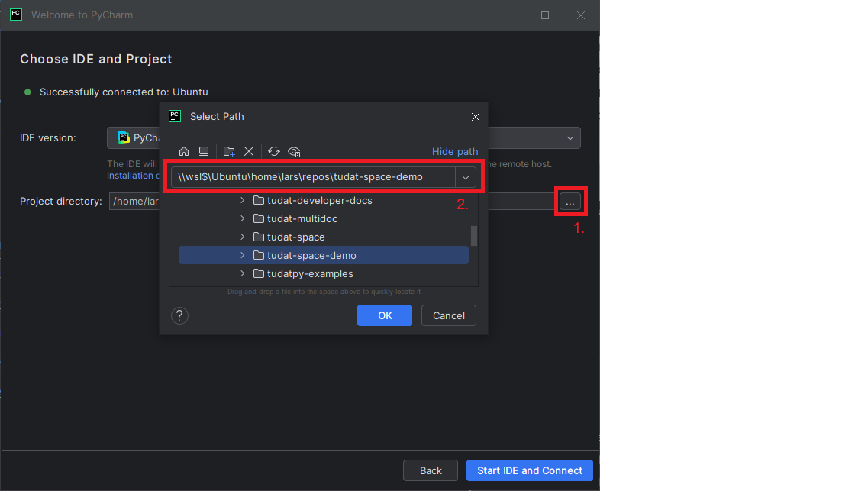This screenshot has height=491, width=868.
Task: Minimize the Welcome to PyCharm window
Action: (508, 15)
